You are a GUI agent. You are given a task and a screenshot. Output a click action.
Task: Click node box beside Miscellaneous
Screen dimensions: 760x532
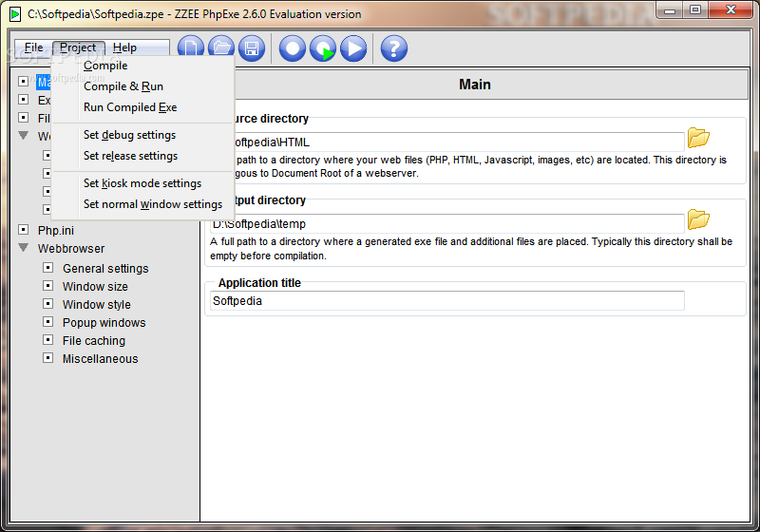47,358
